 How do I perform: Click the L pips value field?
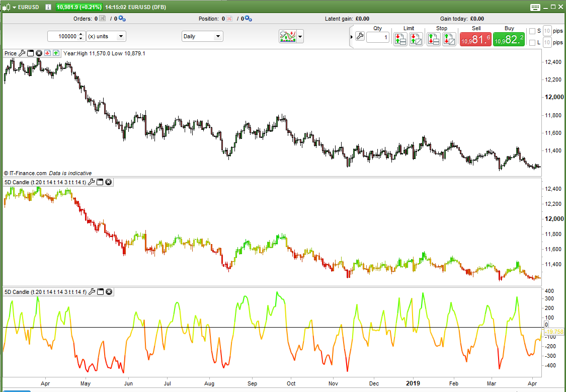tap(547, 43)
